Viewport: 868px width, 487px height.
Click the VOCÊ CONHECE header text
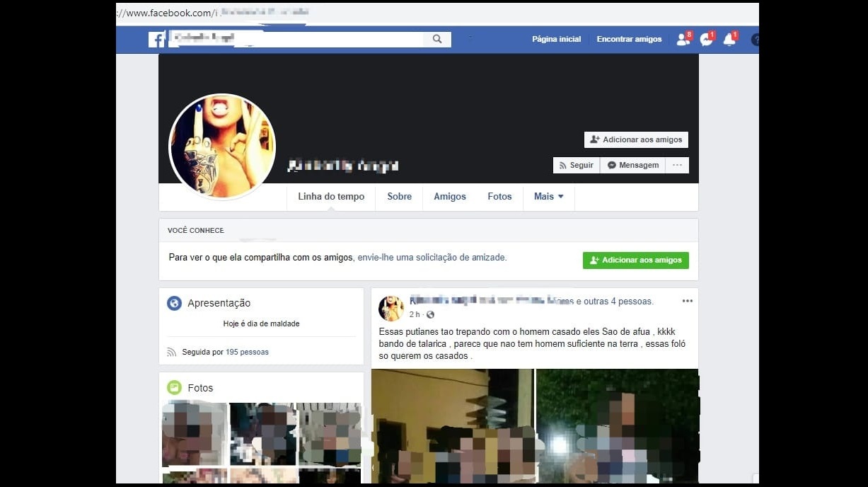click(195, 231)
